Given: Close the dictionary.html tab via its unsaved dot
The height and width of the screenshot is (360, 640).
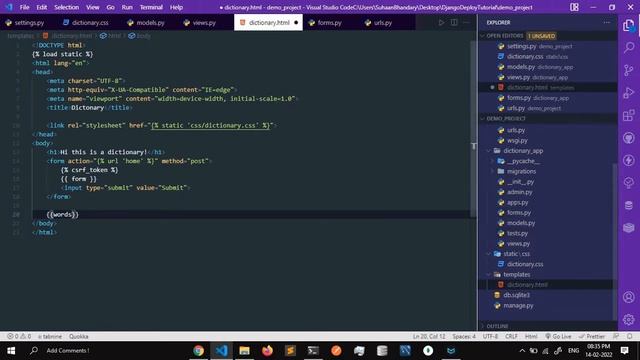Looking at the screenshot, I should coord(296,22).
